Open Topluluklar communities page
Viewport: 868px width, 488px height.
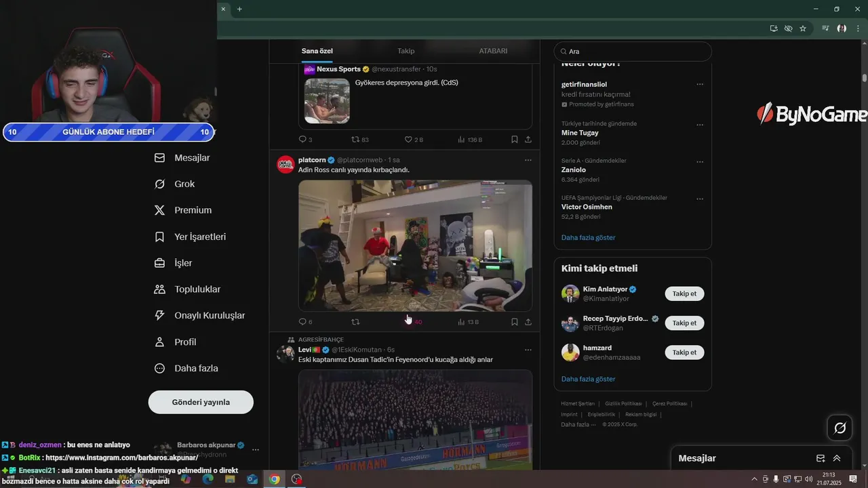tap(188, 289)
